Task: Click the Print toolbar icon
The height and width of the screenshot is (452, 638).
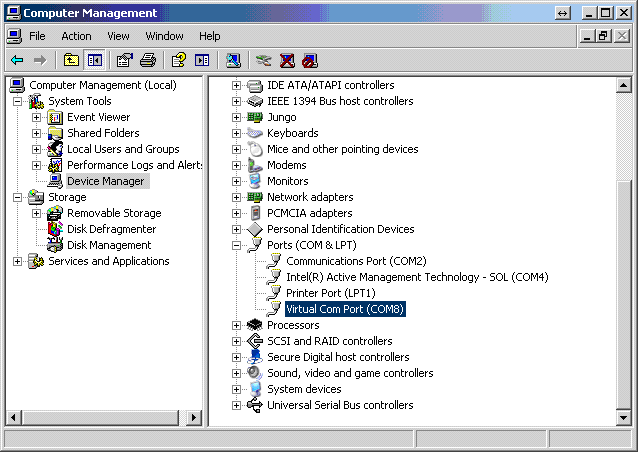Action: (x=148, y=60)
